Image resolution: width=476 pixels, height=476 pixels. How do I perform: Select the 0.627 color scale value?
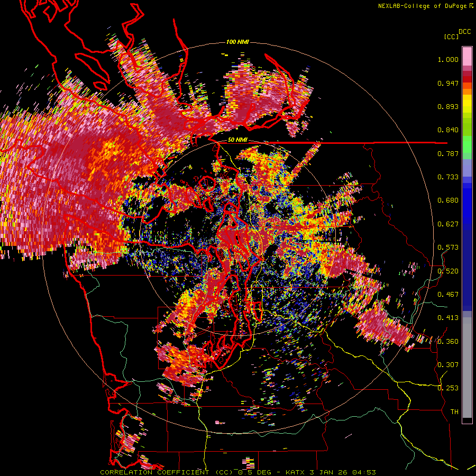[x=448, y=224]
